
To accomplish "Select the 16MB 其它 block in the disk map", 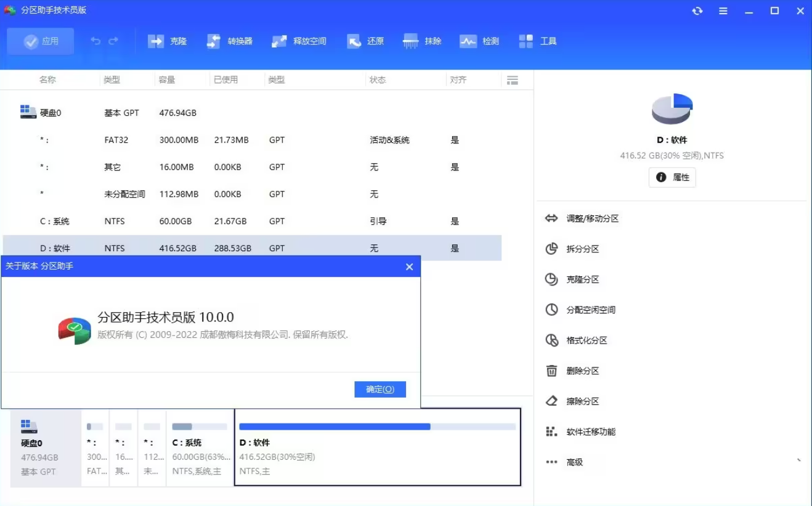I will 123,448.
